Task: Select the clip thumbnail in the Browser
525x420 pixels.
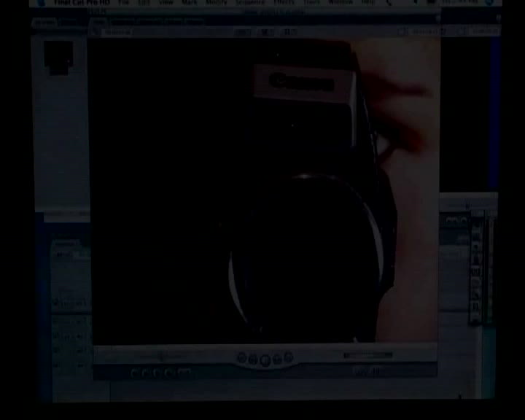Action: (x=58, y=58)
